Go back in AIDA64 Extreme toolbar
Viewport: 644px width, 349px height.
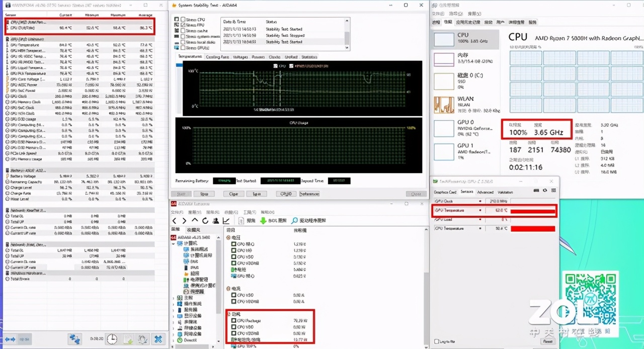[x=175, y=221]
